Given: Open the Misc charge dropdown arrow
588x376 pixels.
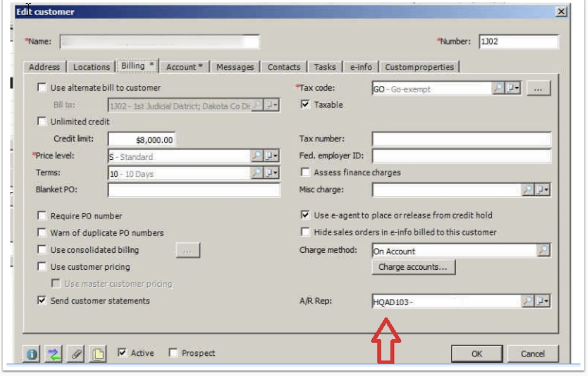Looking at the screenshot, I should pyautogui.click(x=543, y=190).
